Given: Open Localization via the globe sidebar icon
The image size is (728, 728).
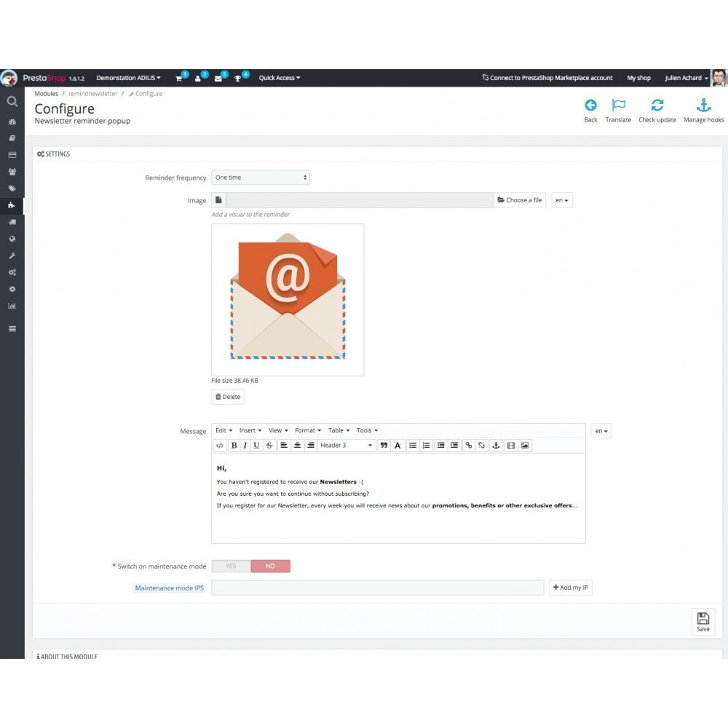Looking at the screenshot, I should pos(12,239).
